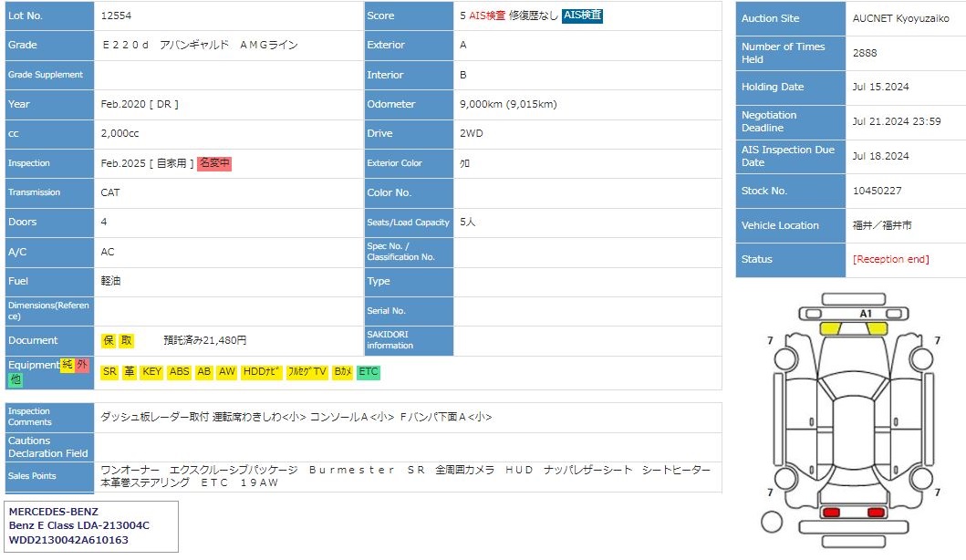Click the MERCEDES-BENZ chassis info box
966x560 pixels.
(91, 525)
